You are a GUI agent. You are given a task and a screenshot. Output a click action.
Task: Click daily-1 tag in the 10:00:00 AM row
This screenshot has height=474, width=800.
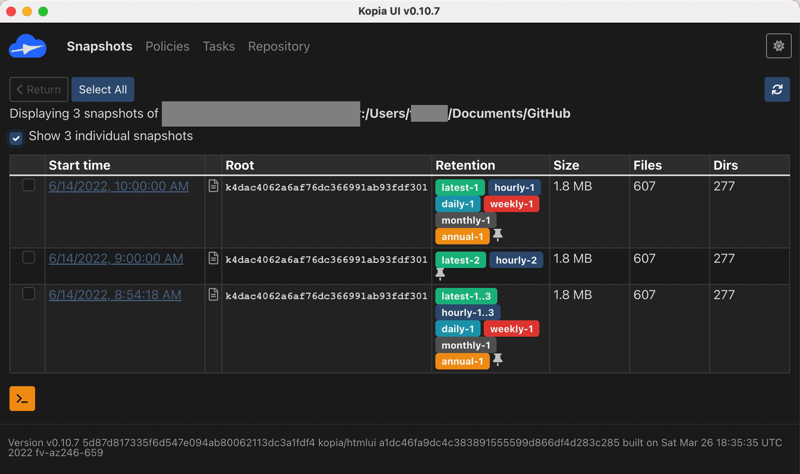point(458,204)
